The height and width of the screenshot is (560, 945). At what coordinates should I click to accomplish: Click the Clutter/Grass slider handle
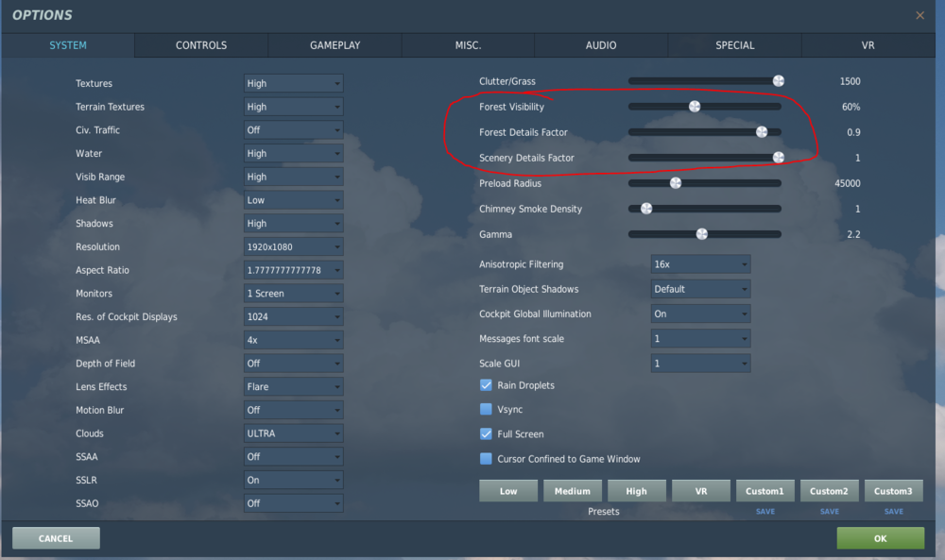pyautogui.click(x=779, y=80)
